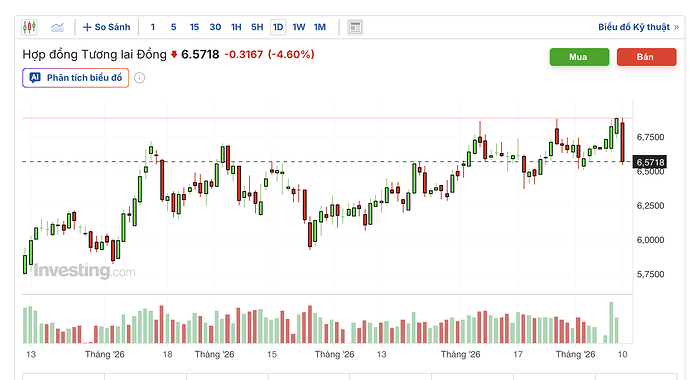Click the date label 10 on the time axis
690x380 pixels.
coord(622,354)
